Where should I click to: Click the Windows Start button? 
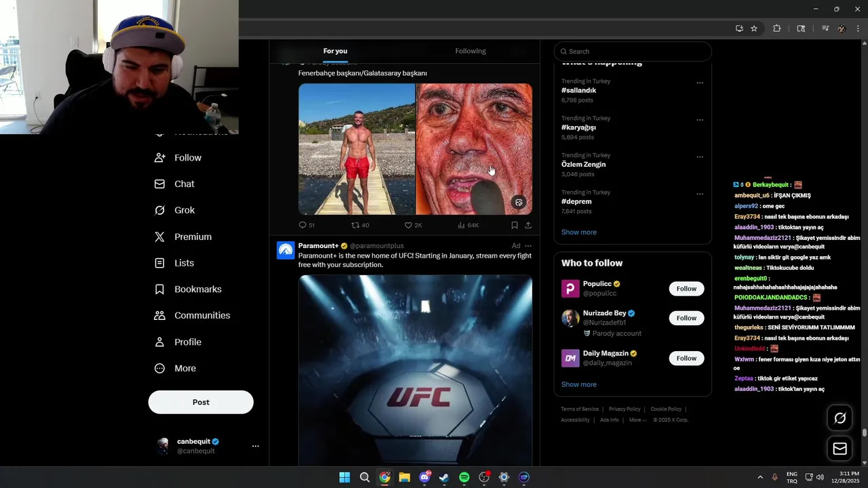click(344, 477)
